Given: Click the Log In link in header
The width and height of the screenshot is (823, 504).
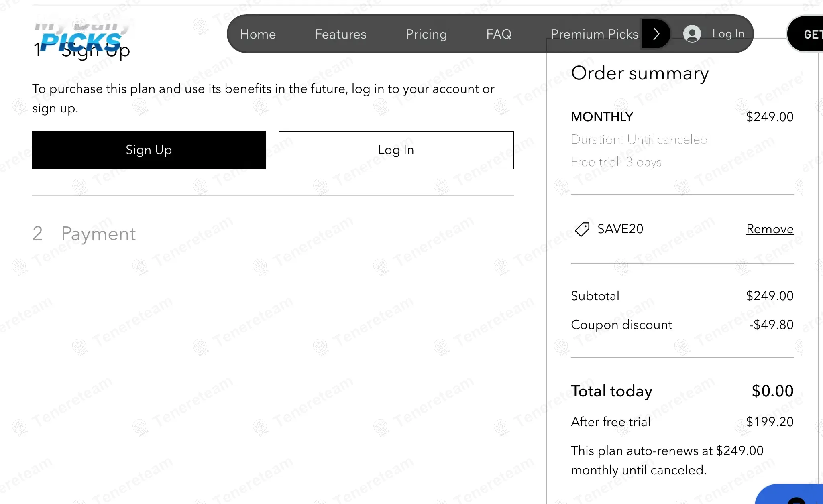Looking at the screenshot, I should point(728,34).
